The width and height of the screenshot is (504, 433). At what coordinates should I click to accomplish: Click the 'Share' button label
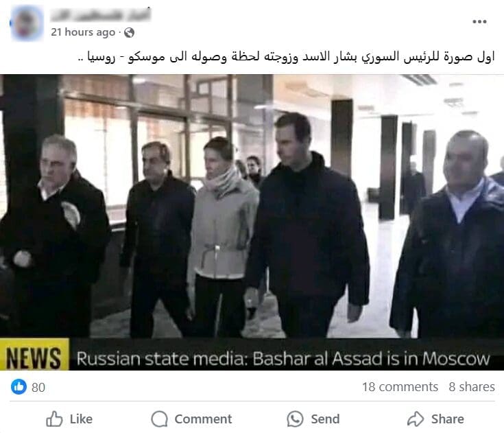(447, 419)
